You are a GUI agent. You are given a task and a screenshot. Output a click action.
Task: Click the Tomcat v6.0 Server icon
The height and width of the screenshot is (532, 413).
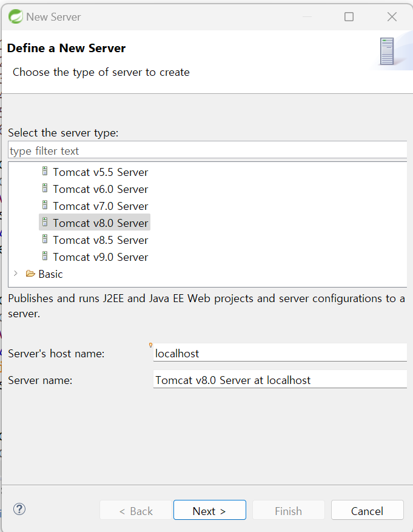click(x=45, y=188)
